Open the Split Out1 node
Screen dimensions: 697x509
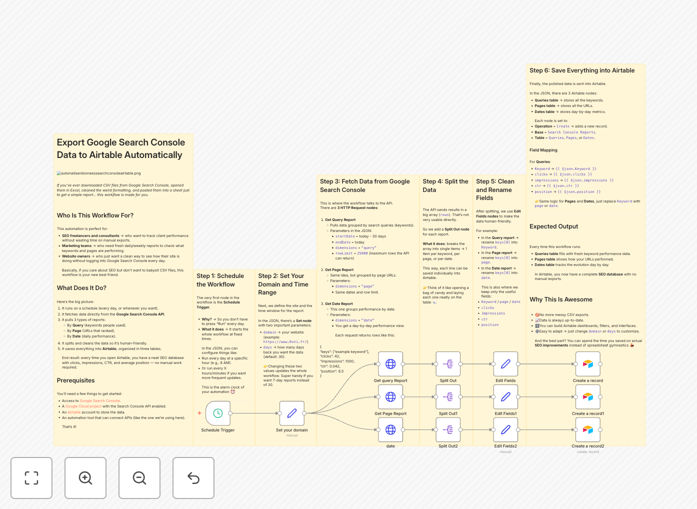click(x=448, y=397)
